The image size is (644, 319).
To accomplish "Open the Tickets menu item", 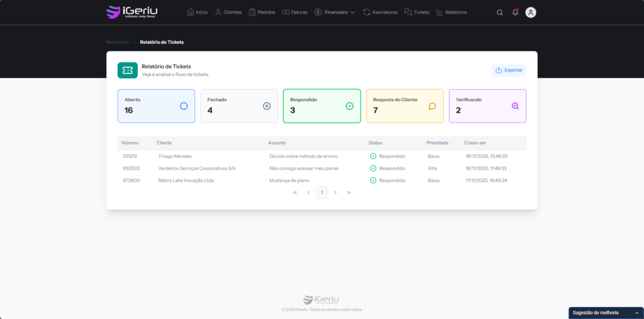I will [x=417, y=12].
